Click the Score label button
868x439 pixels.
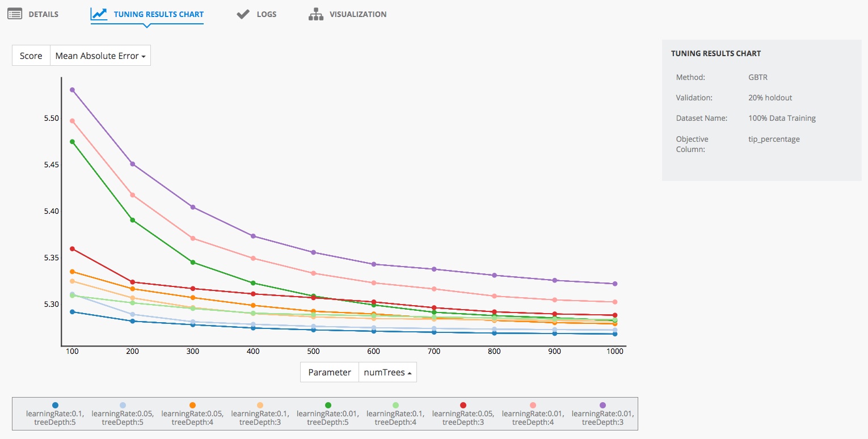31,56
